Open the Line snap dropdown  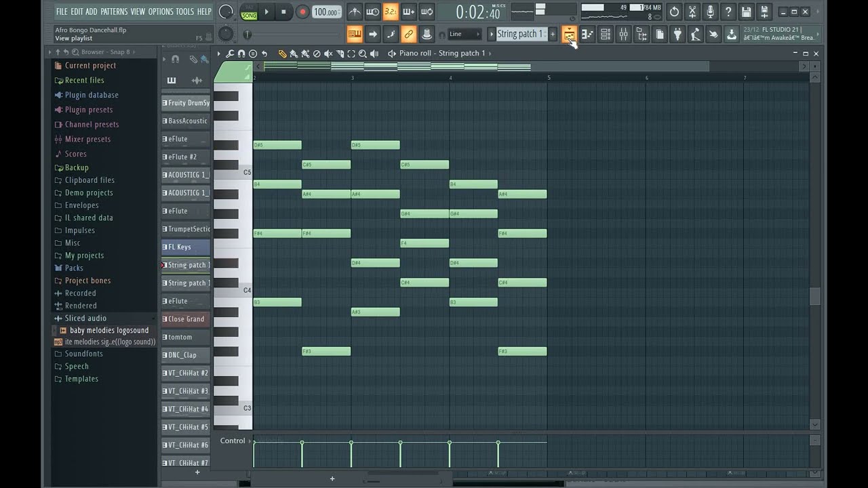point(465,34)
